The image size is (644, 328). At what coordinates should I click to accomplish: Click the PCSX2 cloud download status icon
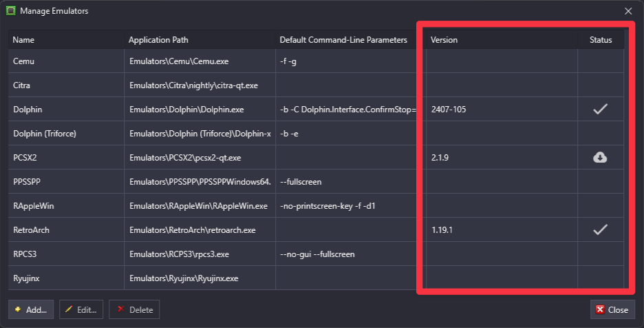point(600,157)
